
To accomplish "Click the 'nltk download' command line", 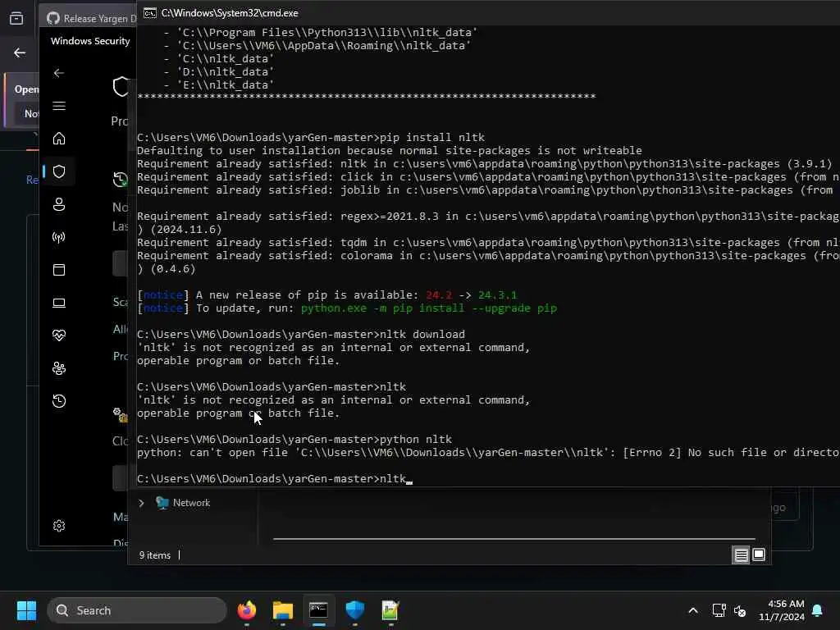I will (301, 335).
